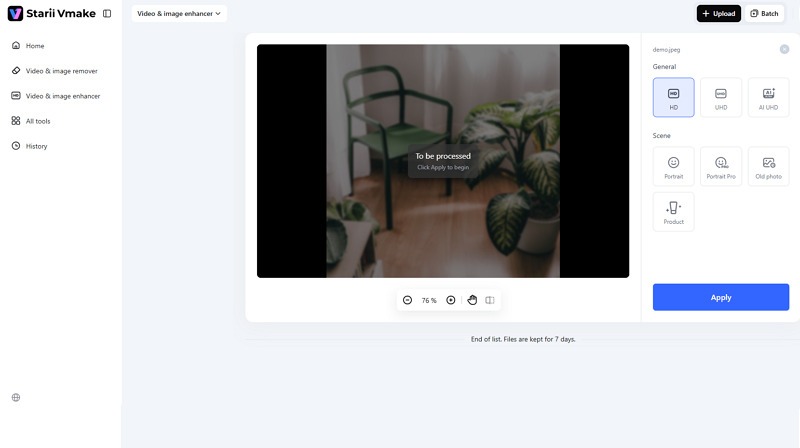
Task: Click the General section label
Action: coord(664,66)
